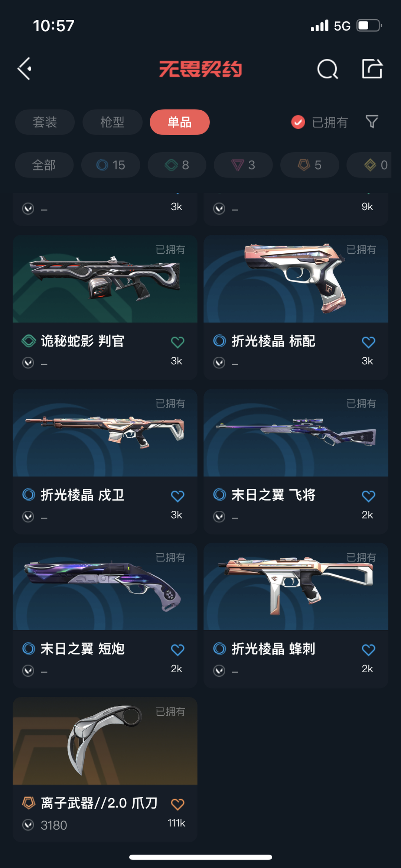This screenshot has width=401, height=868.
Task: Tap heart icon for 折光棱晶 蜂刺
Action: [368, 650]
